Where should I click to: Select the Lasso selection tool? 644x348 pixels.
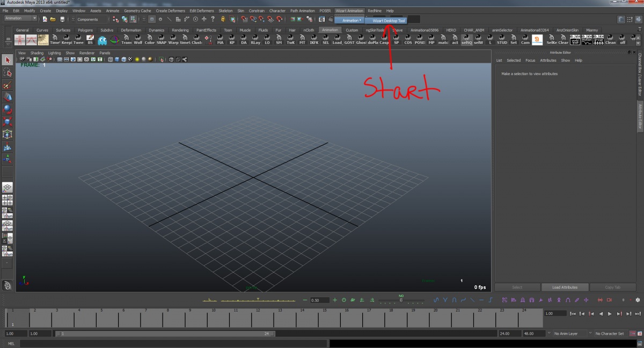pyautogui.click(x=8, y=73)
